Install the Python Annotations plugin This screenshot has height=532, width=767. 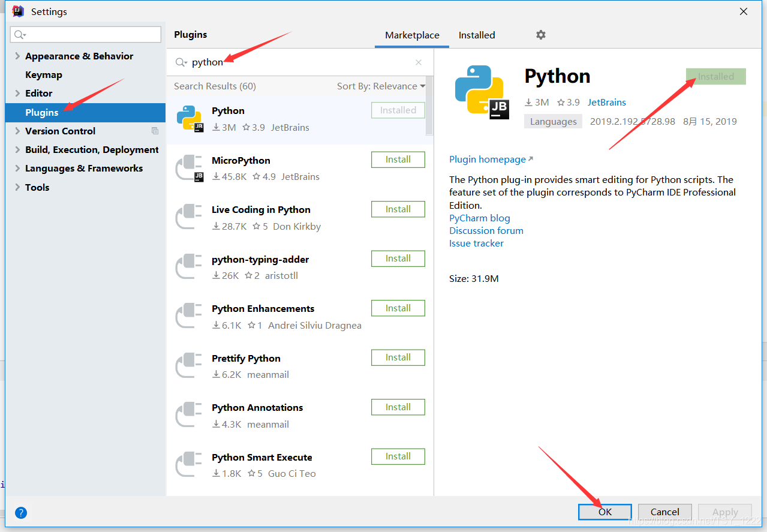pyautogui.click(x=398, y=407)
